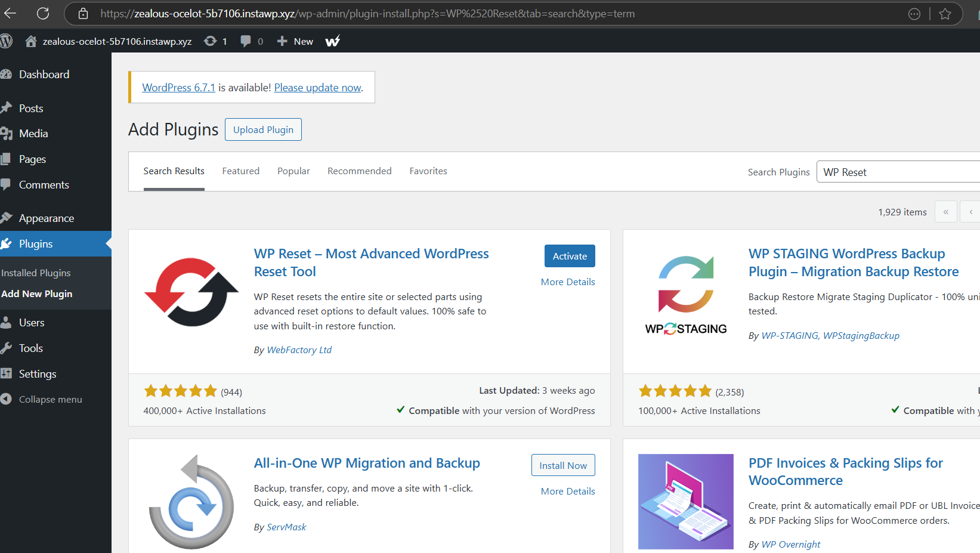Click the Dashboard gauge icon
The height and width of the screenshot is (553, 980).
click(x=6, y=75)
